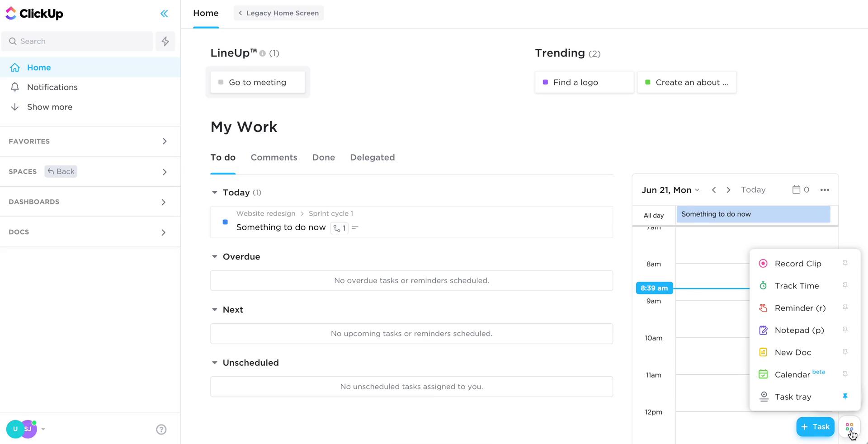The image size is (868, 444).
Task: Pin Calendar to the toolbar
Action: 845,374
